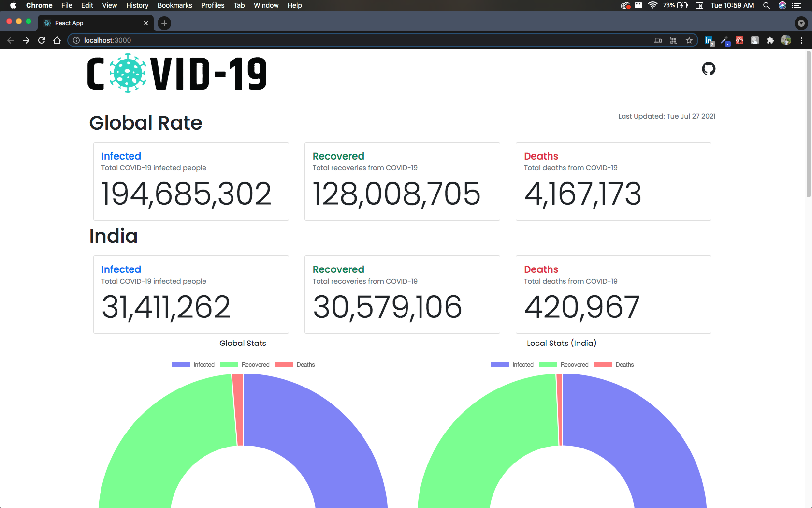Toggle Infected in Local Stats legend

pyautogui.click(x=512, y=365)
